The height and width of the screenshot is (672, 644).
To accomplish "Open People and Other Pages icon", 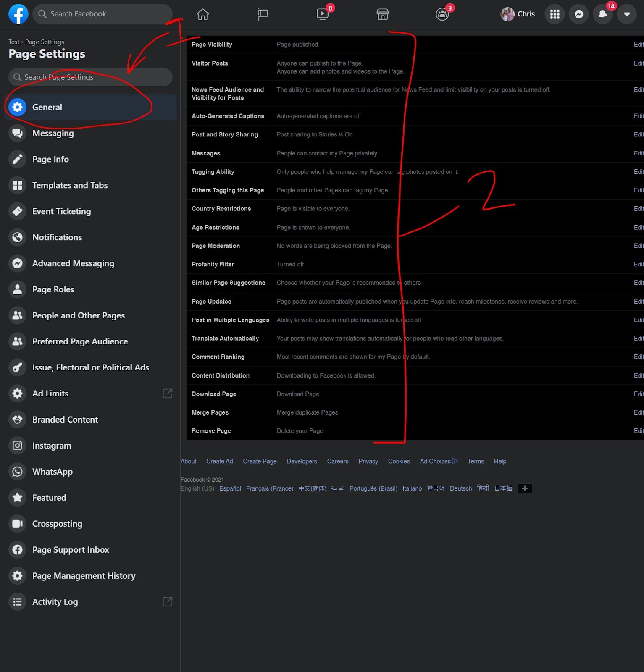I will tap(17, 315).
